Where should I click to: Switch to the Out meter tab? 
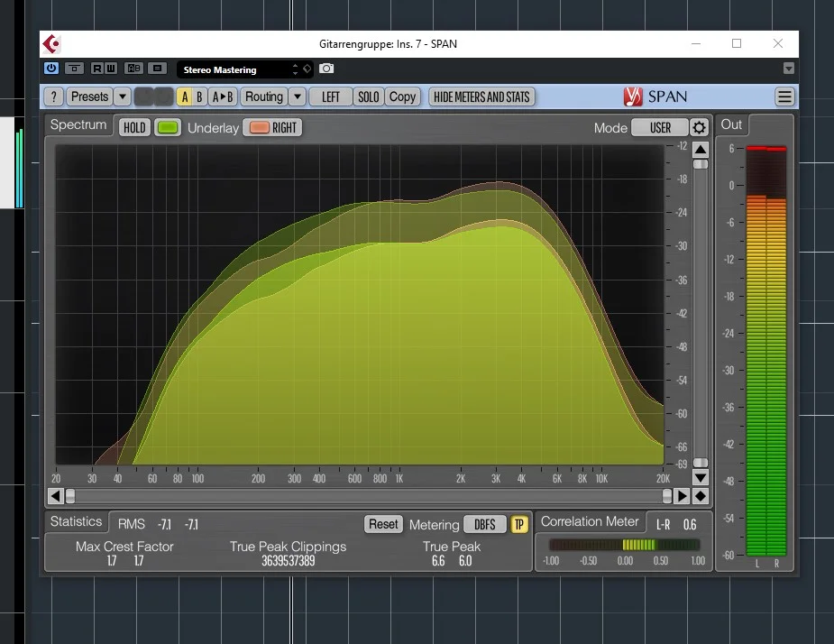731,124
